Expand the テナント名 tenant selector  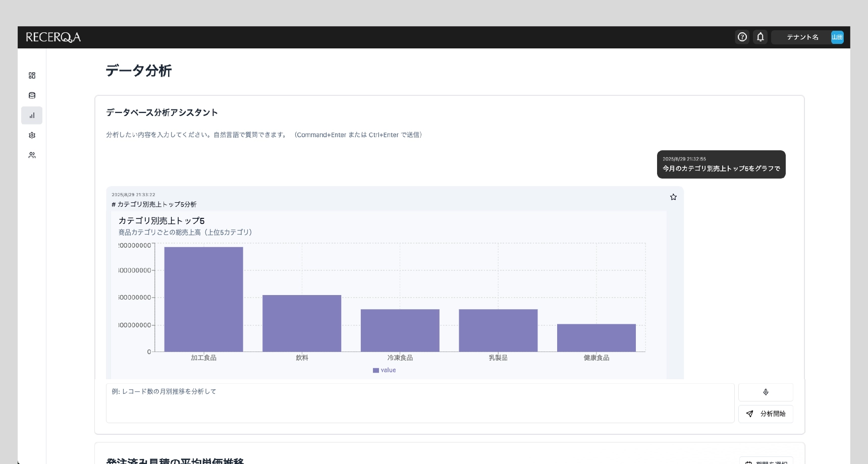tap(802, 37)
